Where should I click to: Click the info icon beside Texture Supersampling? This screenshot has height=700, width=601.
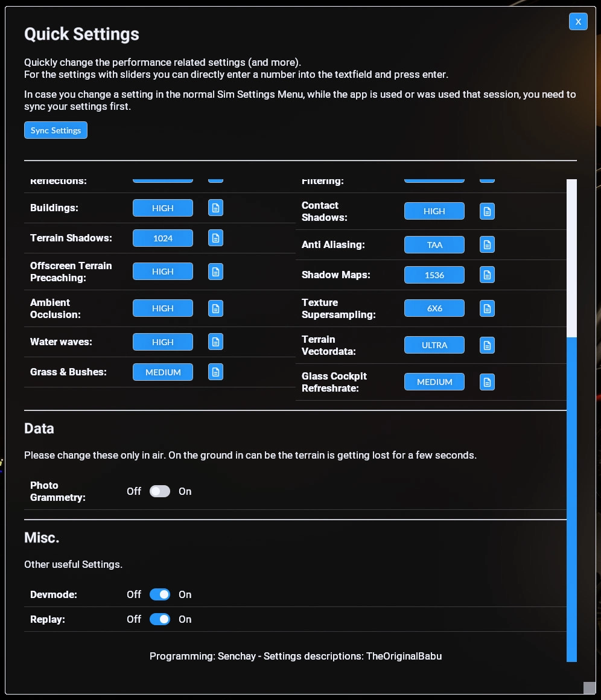click(487, 308)
